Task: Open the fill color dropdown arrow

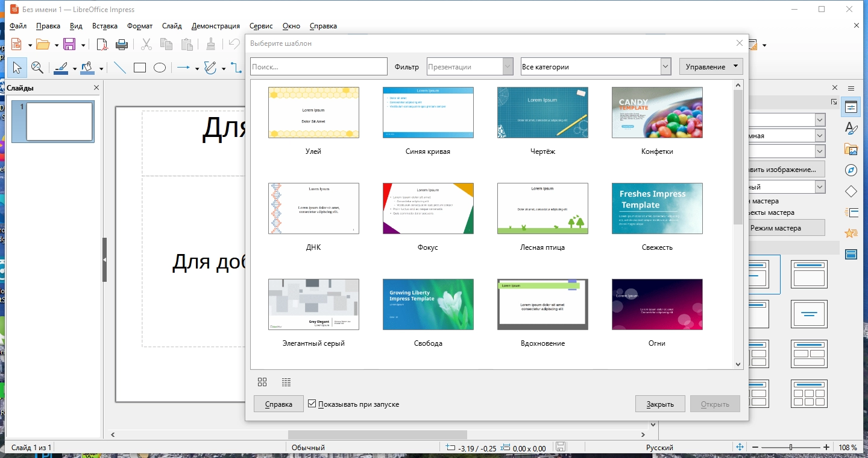Action: pyautogui.click(x=101, y=68)
